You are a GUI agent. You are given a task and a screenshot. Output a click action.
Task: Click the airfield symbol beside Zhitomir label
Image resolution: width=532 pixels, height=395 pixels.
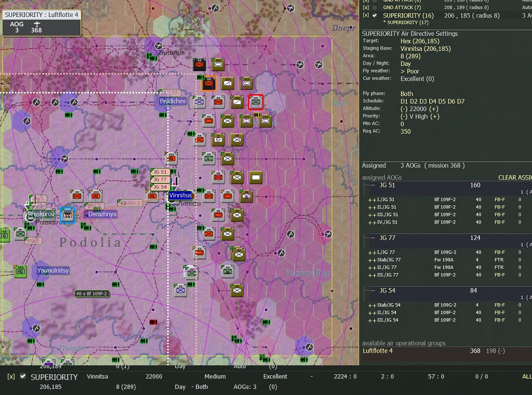click(159, 46)
